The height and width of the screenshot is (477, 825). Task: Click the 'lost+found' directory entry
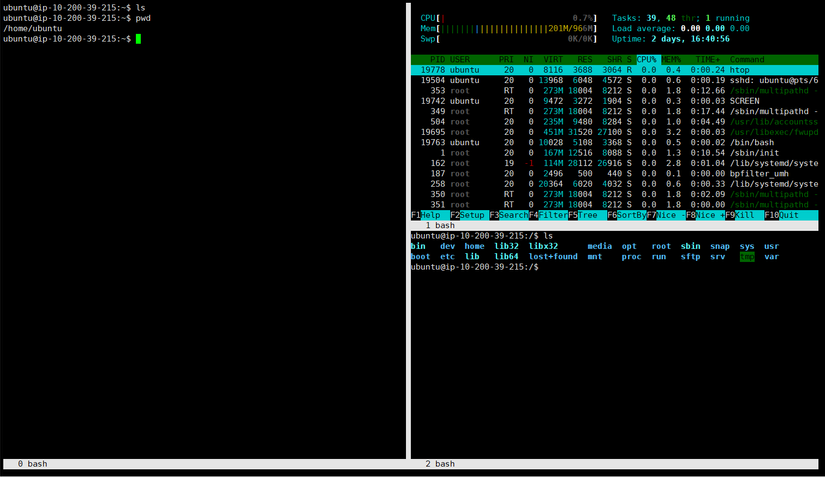coord(553,257)
